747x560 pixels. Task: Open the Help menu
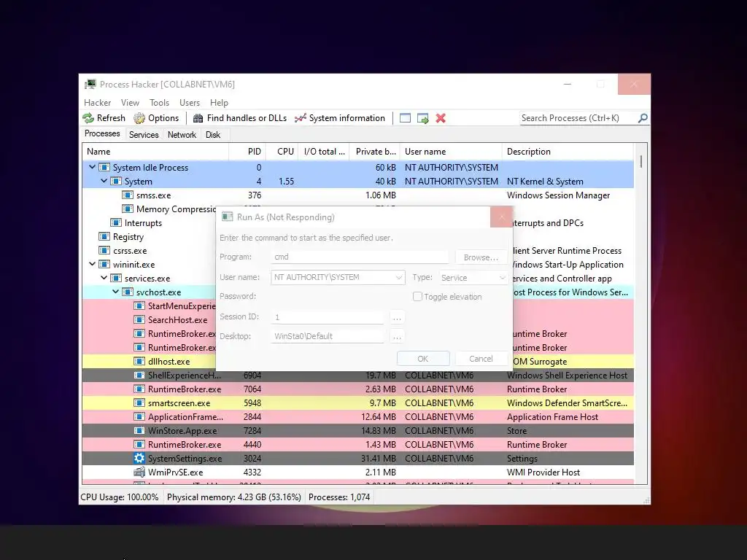pos(219,103)
